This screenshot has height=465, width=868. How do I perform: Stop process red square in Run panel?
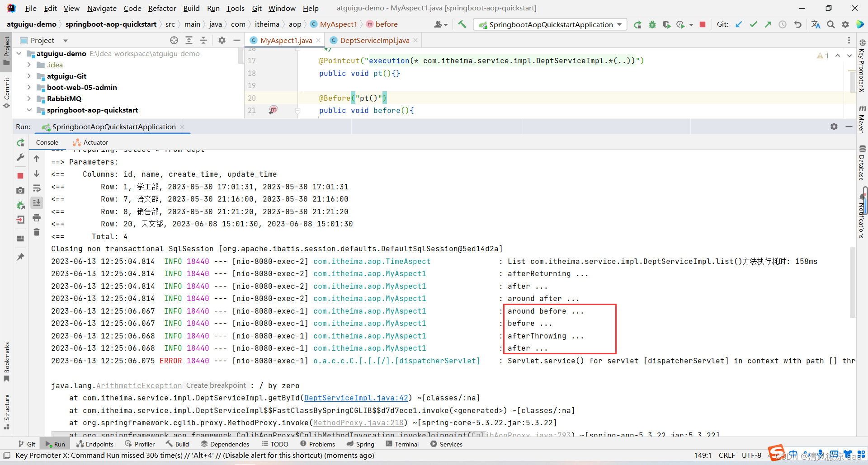[x=20, y=175]
